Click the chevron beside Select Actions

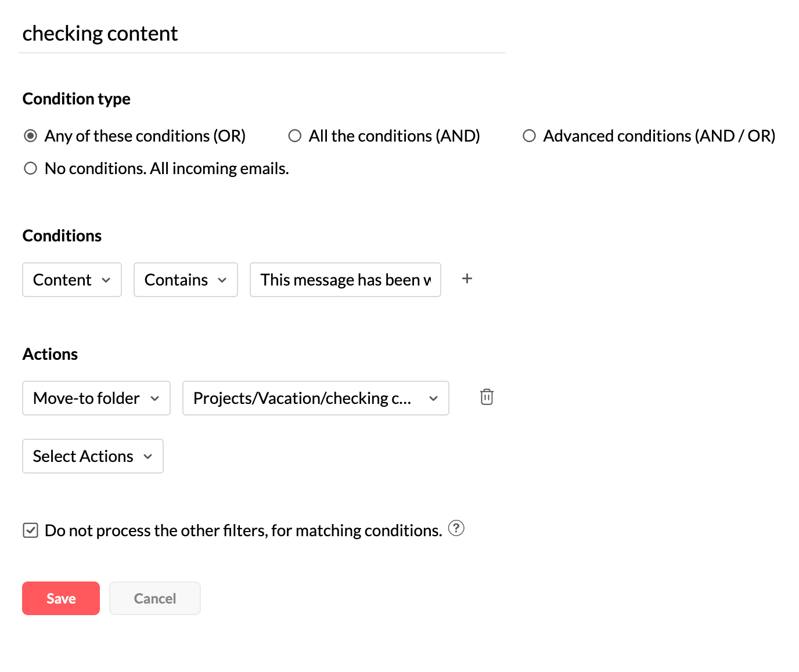coord(147,457)
